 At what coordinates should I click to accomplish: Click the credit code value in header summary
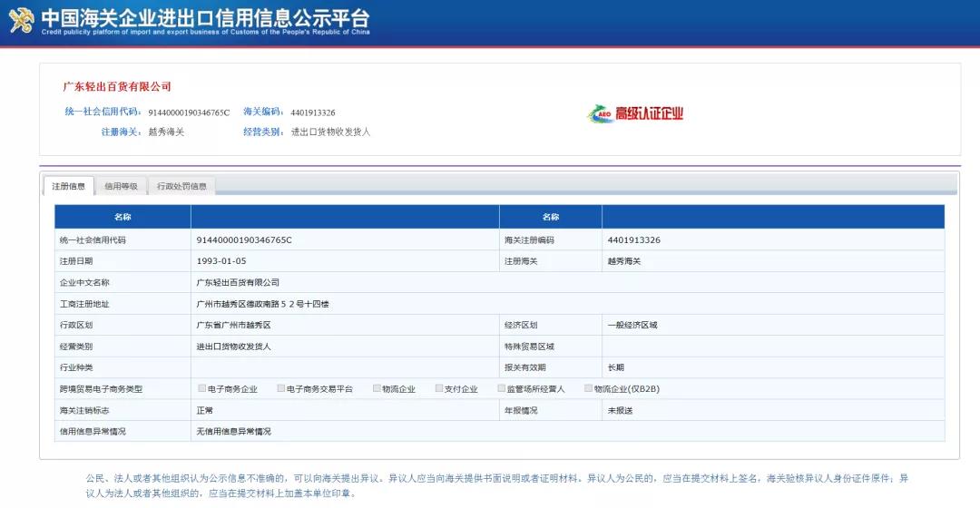click(189, 113)
